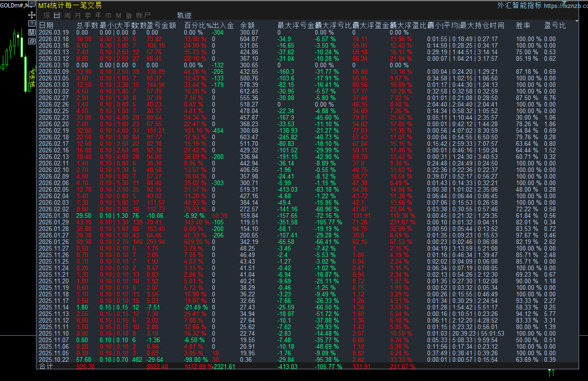
Task: Click the profit-loss ratio 5.77
Action: coord(550,314)
